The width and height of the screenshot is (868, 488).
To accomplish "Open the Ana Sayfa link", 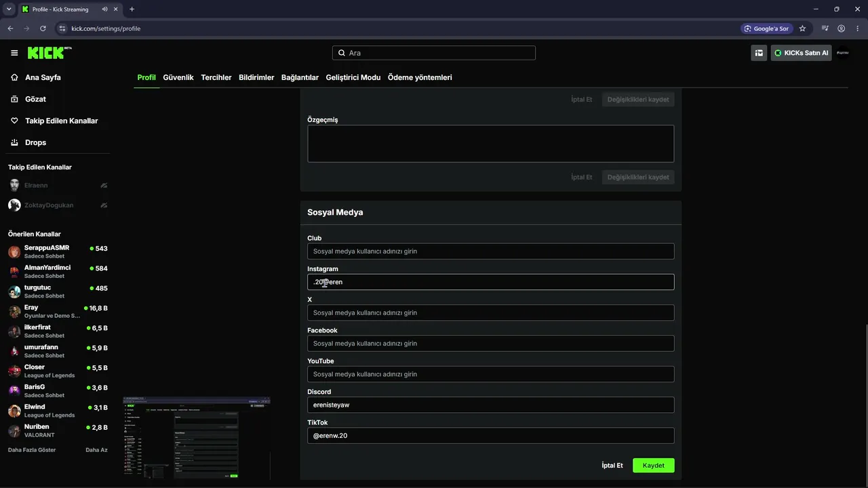I will (43, 77).
